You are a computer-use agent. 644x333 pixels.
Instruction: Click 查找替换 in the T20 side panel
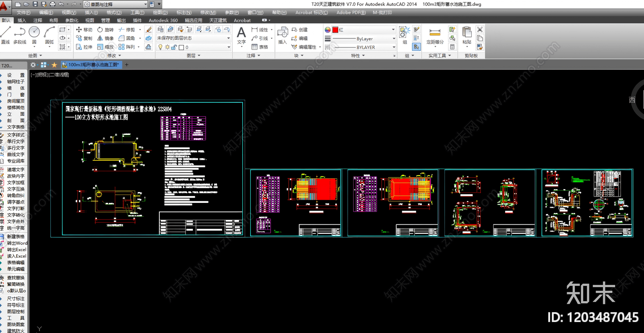16,278
